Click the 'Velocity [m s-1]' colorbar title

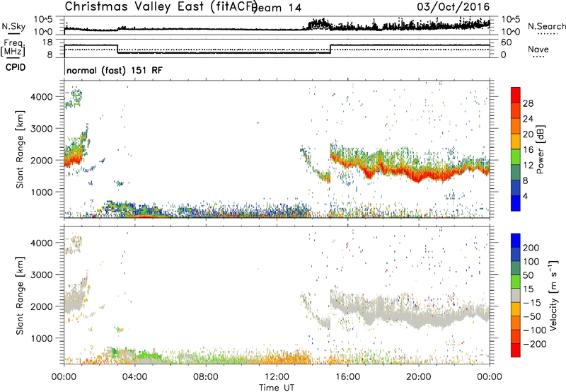[553, 295]
